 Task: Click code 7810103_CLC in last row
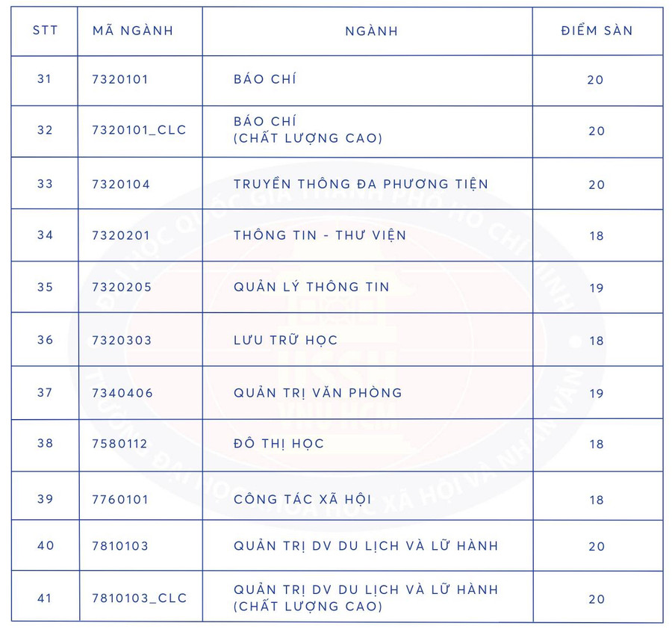pyautogui.click(x=139, y=598)
